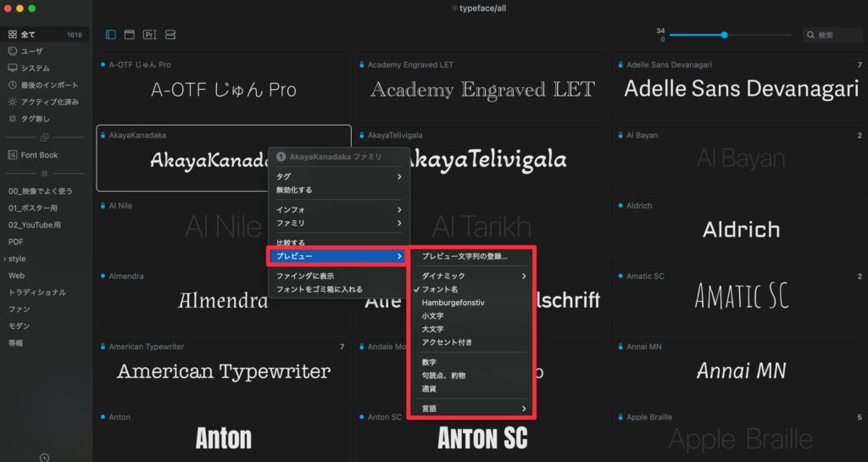Image resolution: width=868 pixels, height=462 pixels.
Task: Click the font size slider handle
Action: click(x=724, y=35)
